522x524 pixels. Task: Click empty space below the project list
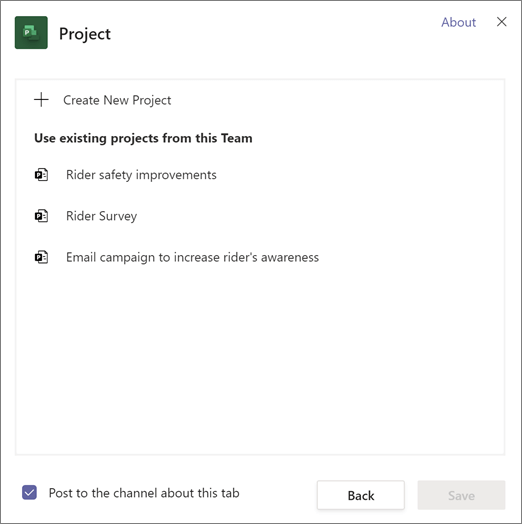[260, 361]
